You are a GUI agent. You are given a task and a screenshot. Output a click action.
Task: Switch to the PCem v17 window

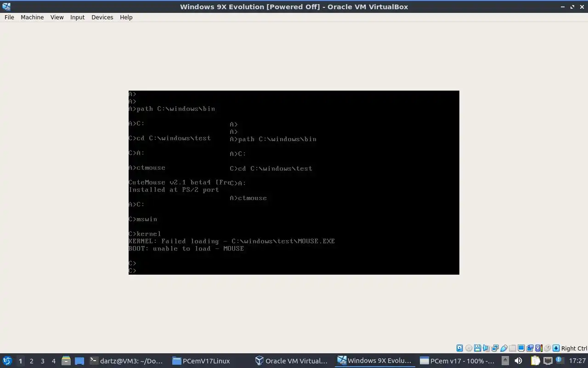coord(457,361)
